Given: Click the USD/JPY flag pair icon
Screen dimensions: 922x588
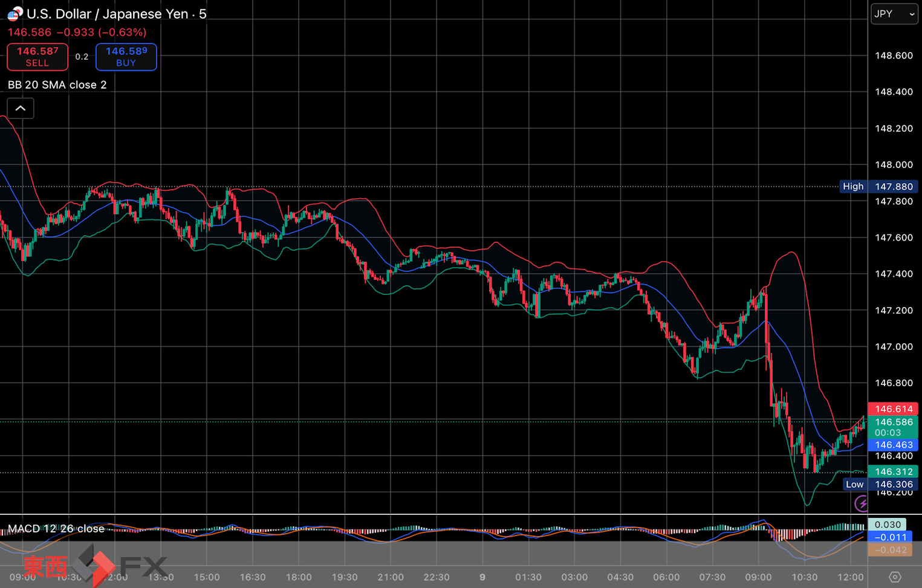Looking at the screenshot, I should pyautogui.click(x=15, y=13).
